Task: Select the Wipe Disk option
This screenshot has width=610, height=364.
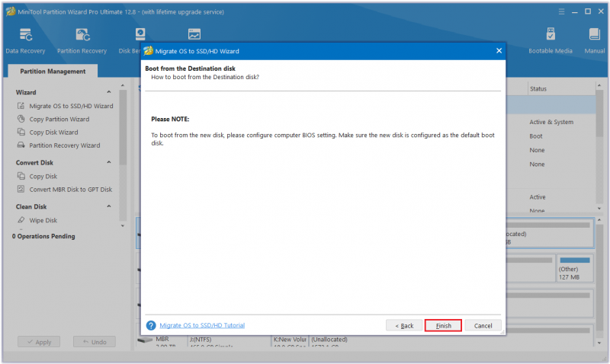Action: pyautogui.click(x=43, y=220)
